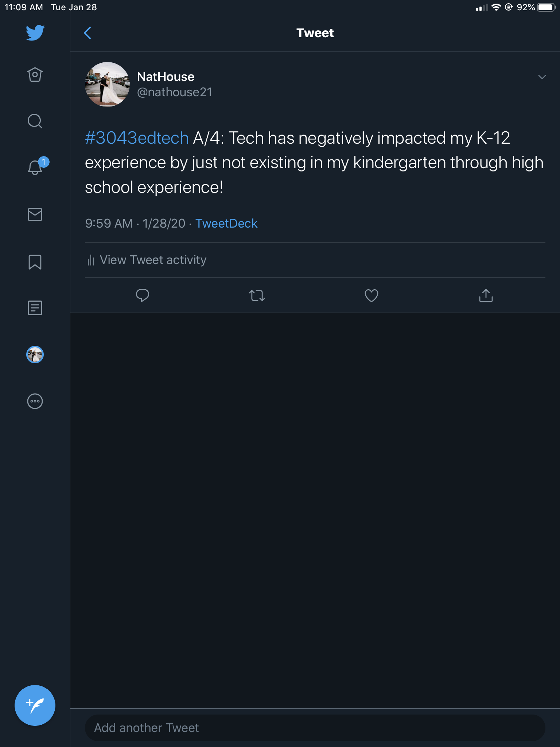Viewport: 560px width, 747px height.
Task: Open the TweetDeck source link
Action: [x=226, y=223]
